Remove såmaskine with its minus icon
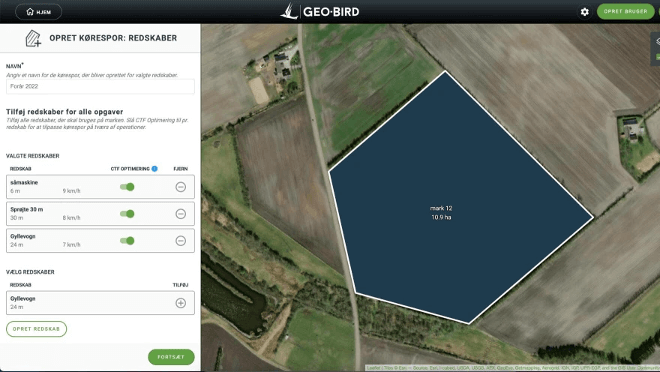Image resolution: width=660 pixels, height=372 pixels. 181,187
